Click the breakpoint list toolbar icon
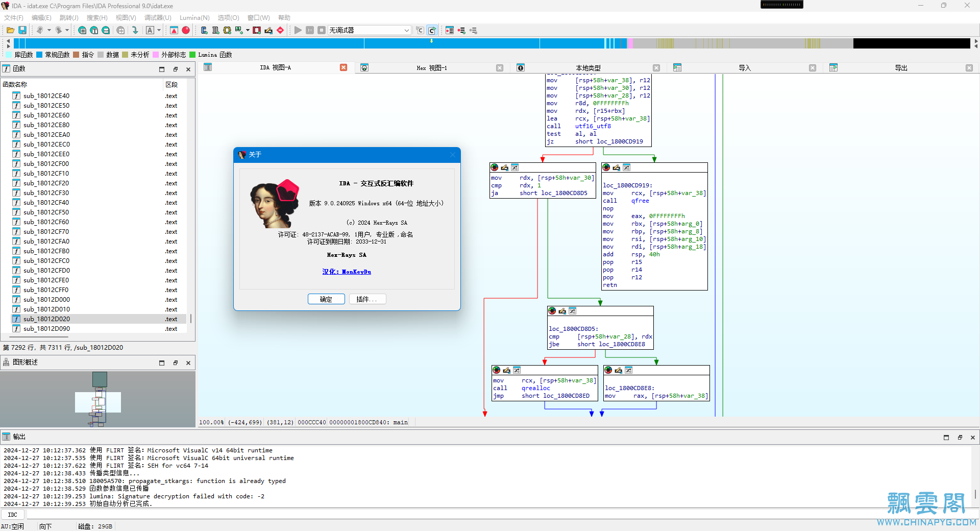Viewport: 980px width, 531px height. pos(450,31)
